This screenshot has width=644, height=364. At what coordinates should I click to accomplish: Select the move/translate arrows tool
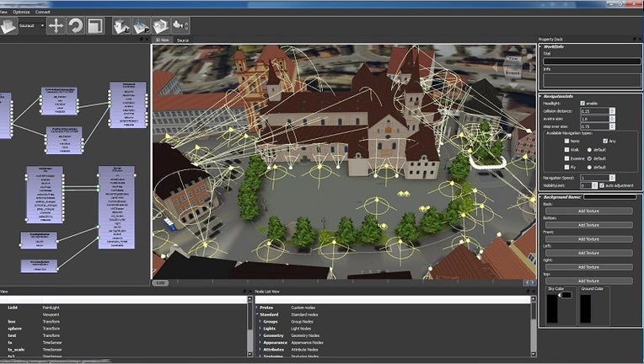tap(56, 26)
